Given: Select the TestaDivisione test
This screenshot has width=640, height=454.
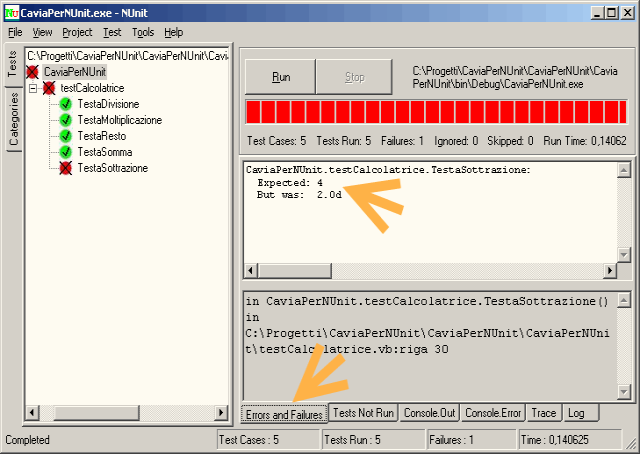Looking at the screenshot, I should point(108,104).
